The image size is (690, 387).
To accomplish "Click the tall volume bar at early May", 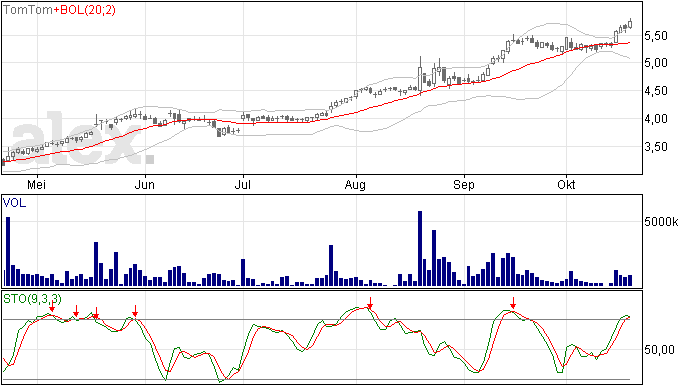I will 8,252.
